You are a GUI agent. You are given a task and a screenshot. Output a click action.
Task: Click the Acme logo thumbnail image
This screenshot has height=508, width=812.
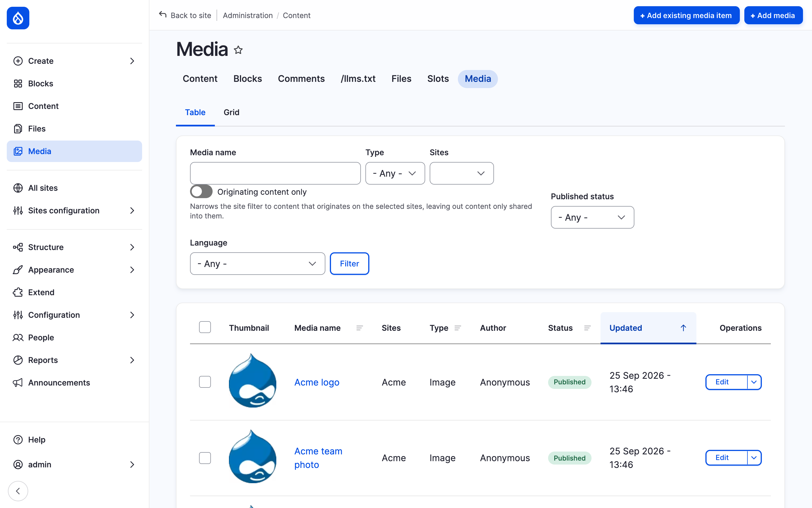coord(252,380)
